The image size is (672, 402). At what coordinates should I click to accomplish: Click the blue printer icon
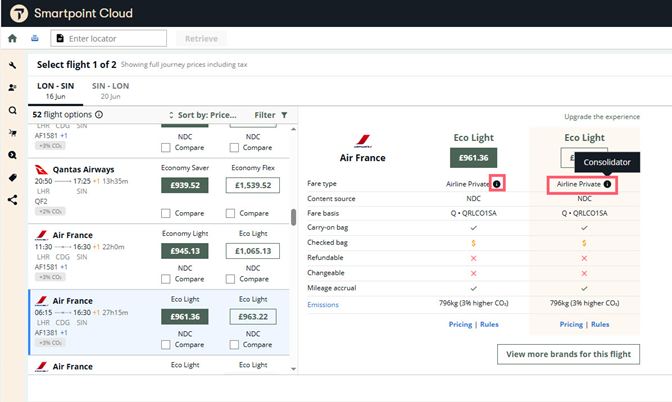click(35, 39)
